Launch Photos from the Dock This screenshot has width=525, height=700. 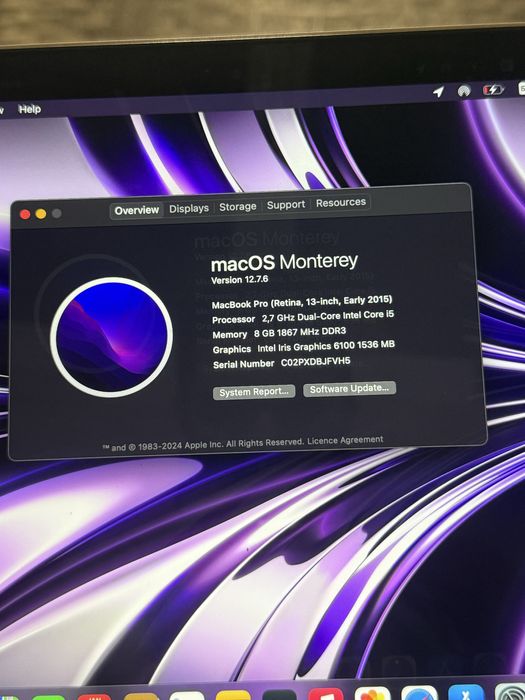pos(373,694)
